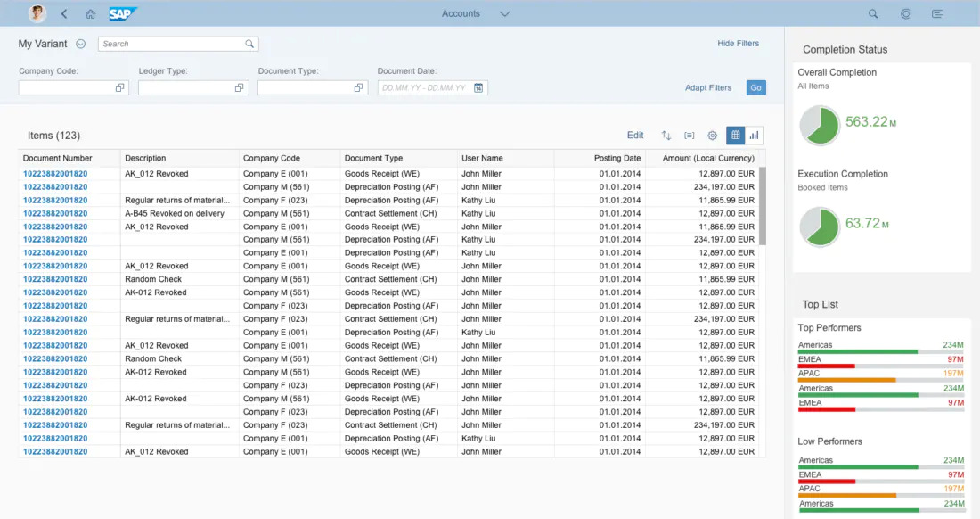This screenshot has width=980, height=519.
Task: Open the table grouping icon
Action: click(690, 135)
